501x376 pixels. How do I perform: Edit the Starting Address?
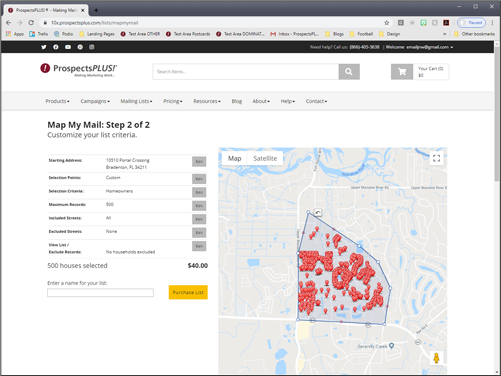tap(199, 162)
